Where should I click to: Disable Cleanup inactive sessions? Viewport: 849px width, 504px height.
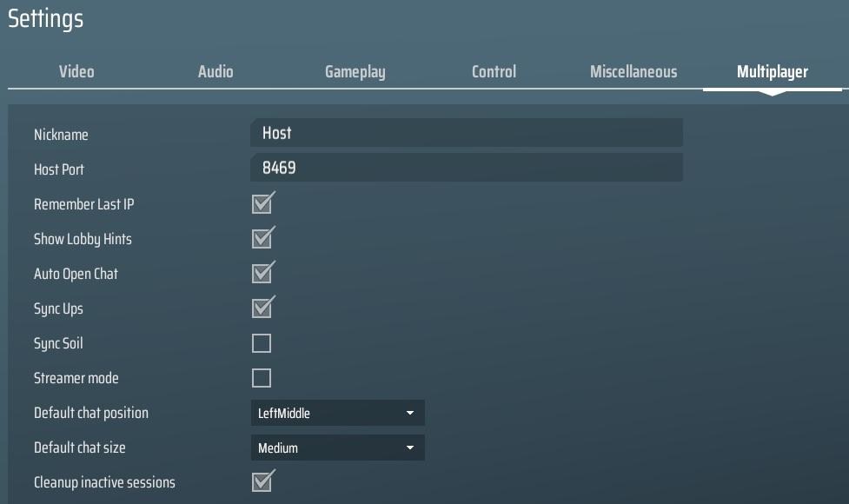click(262, 481)
